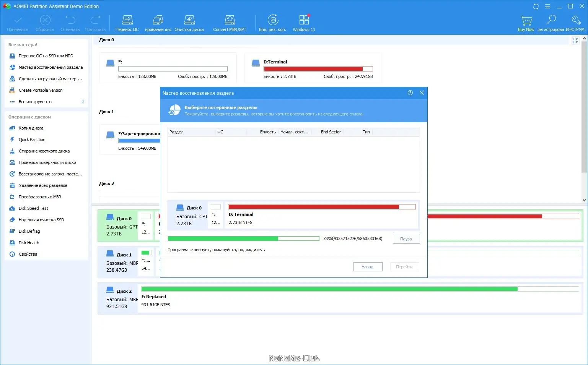This screenshot has height=365, width=588.
Task: Select Мастер восстановления раздела in sidebar
Action: coord(46,67)
